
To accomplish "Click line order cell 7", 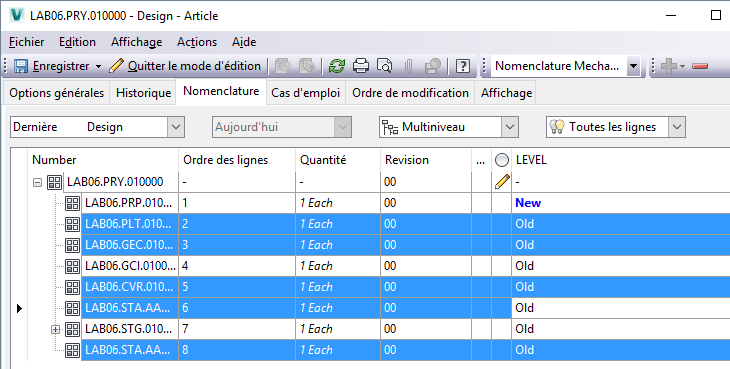I will coord(237,329).
